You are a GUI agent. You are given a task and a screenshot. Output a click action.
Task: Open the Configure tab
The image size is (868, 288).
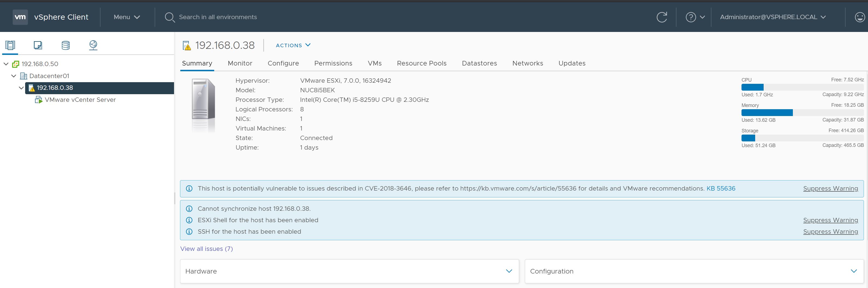283,63
